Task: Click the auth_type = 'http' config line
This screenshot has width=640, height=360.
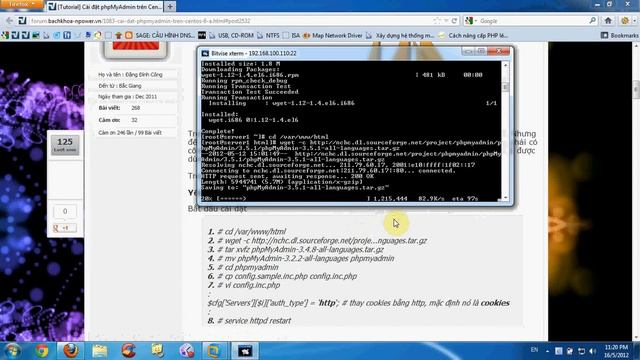Action: coord(359,303)
